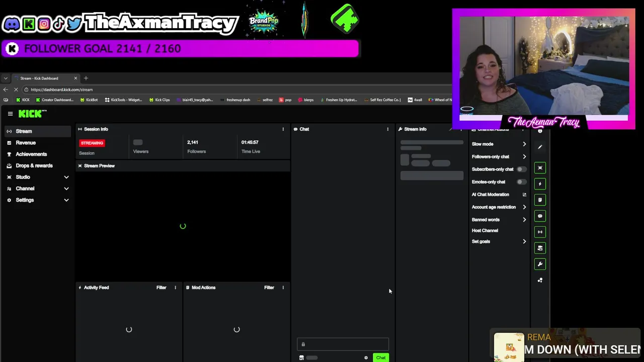The image size is (644, 362).
Task: Open the KickTools - Widget bookmark
Action: [x=123, y=100]
